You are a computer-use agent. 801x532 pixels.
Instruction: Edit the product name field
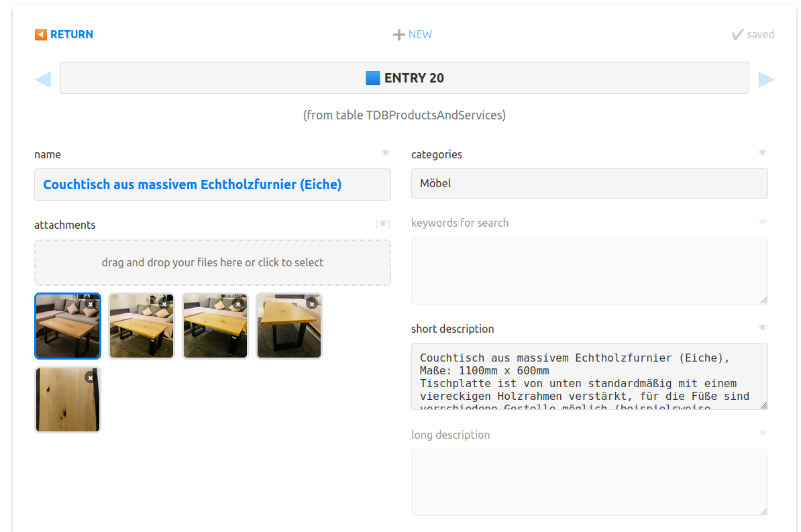tap(213, 184)
